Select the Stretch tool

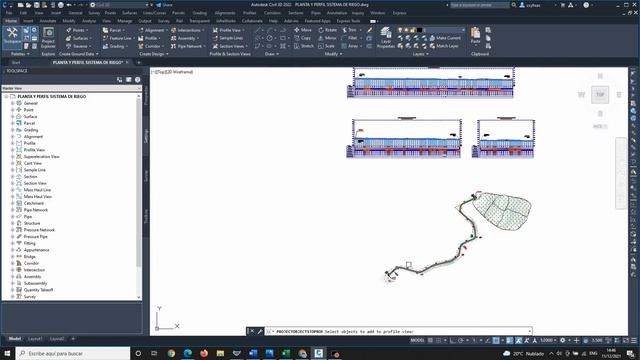(x=304, y=46)
